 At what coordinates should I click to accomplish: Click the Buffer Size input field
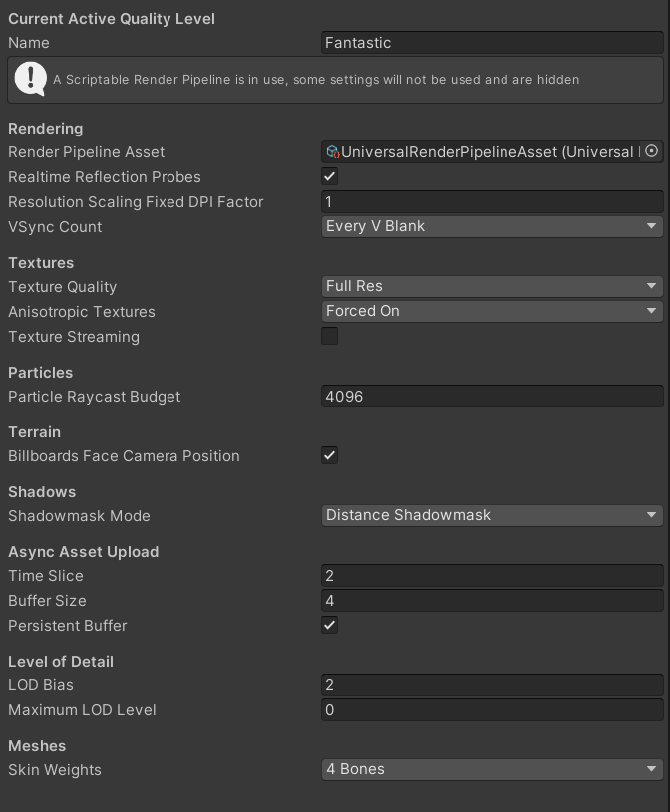pyautogui.click(x=493, y=600)
